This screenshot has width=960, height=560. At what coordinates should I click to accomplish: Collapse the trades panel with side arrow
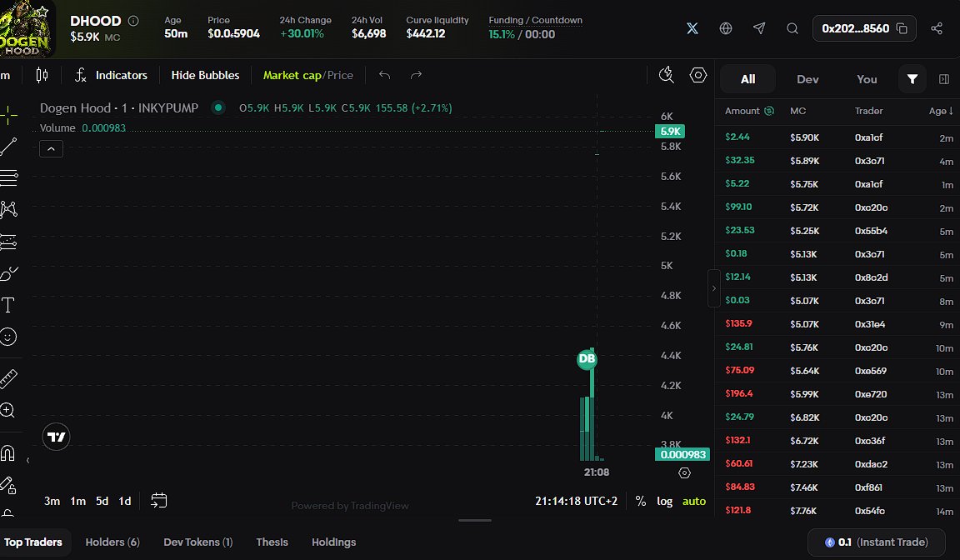pyautogui.click(x=713, y=287)
